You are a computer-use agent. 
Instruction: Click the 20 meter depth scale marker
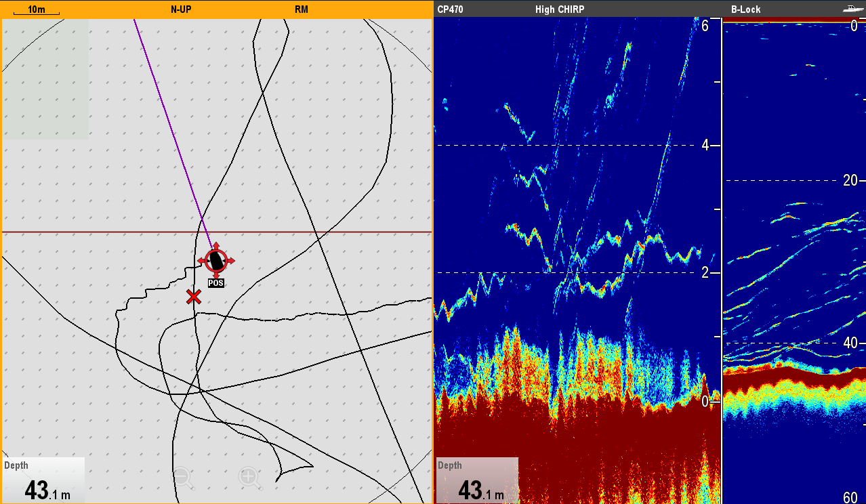[x=850, y=180]
